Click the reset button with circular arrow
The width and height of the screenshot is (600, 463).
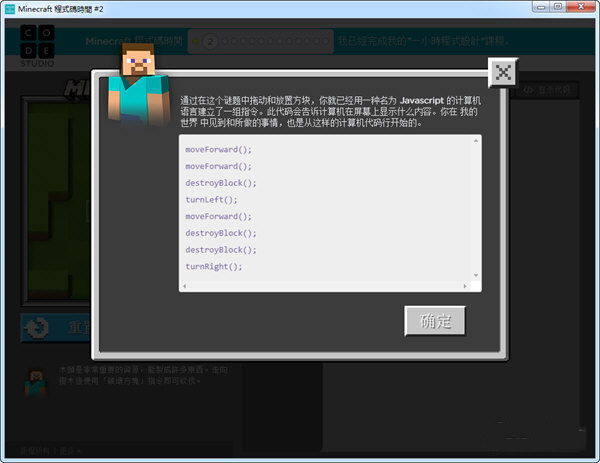click(60, 328)
